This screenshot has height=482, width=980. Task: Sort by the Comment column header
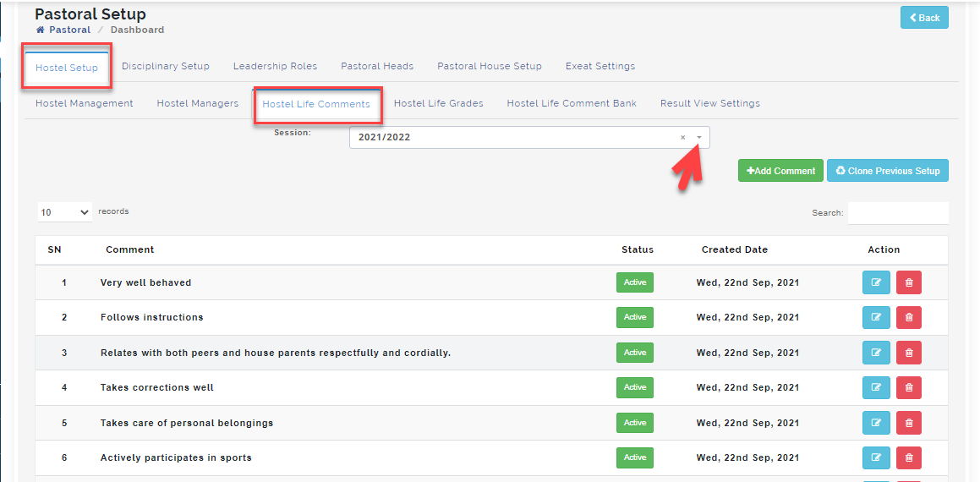point(130,250)
